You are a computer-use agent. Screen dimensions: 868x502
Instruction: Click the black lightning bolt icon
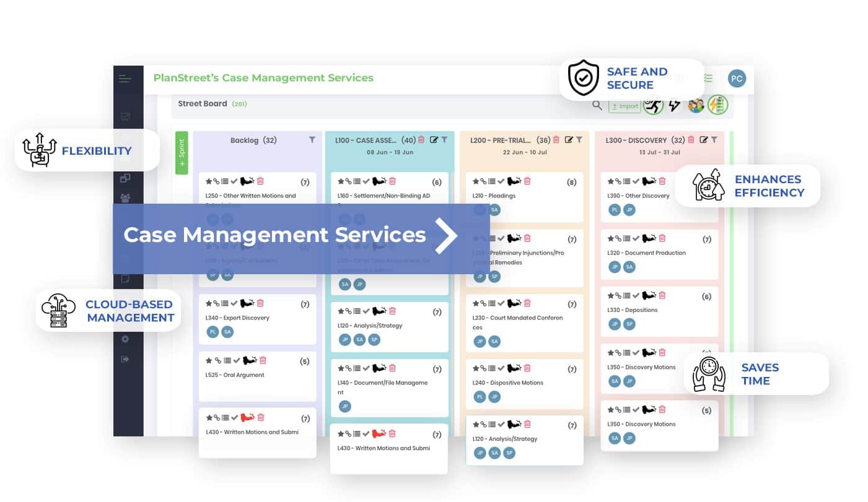pyautogui.click(x=674, y=105)
